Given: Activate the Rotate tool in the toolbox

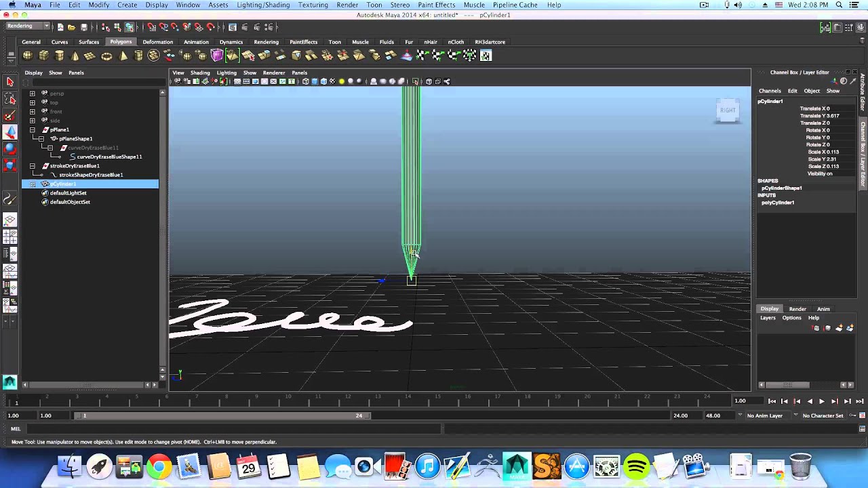Looking at the screenshot, I should tap(9, 148).
